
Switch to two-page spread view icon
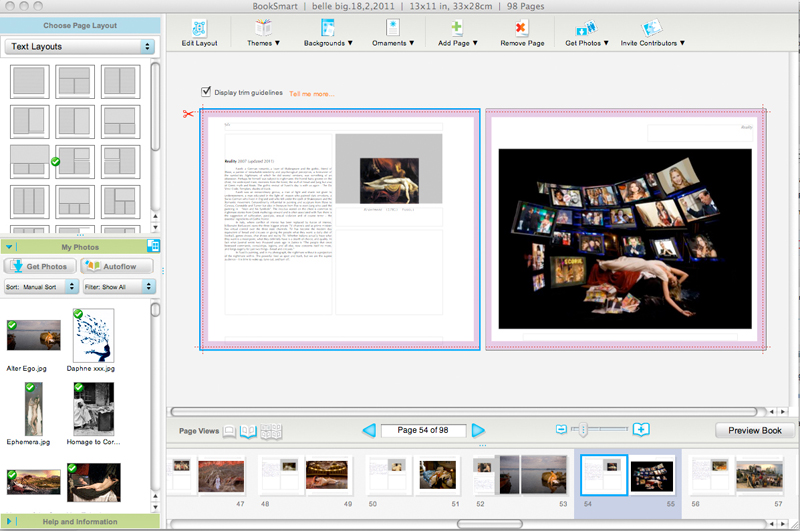click(x=249, y=431)
